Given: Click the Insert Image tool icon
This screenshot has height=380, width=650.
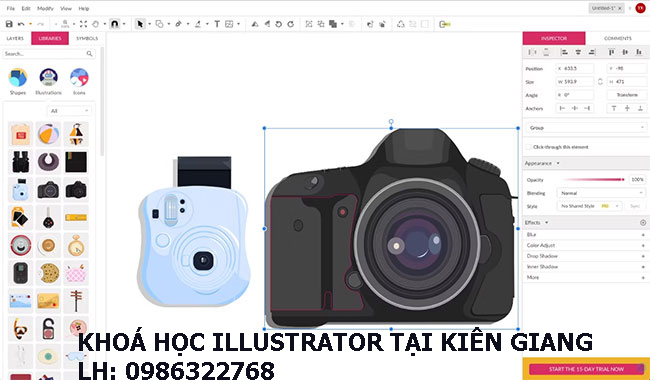Looking at the screenshot, I should point(229,24).
